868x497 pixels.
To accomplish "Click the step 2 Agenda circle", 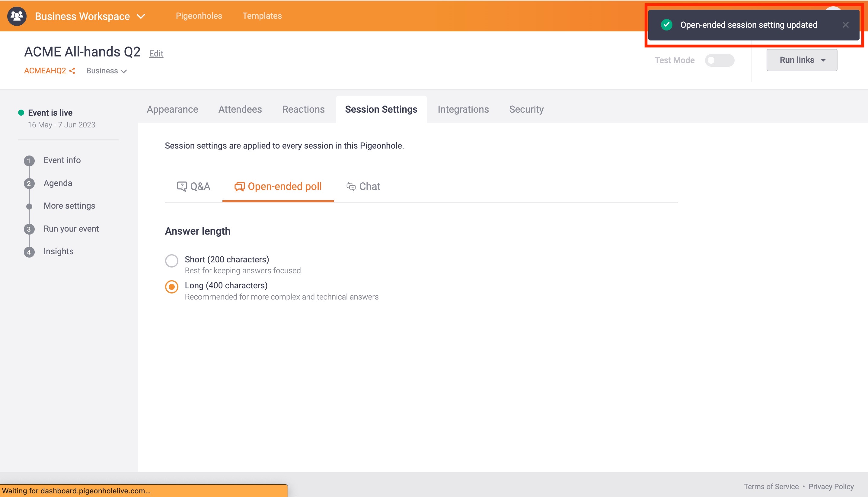I will (x=29, y=184).
